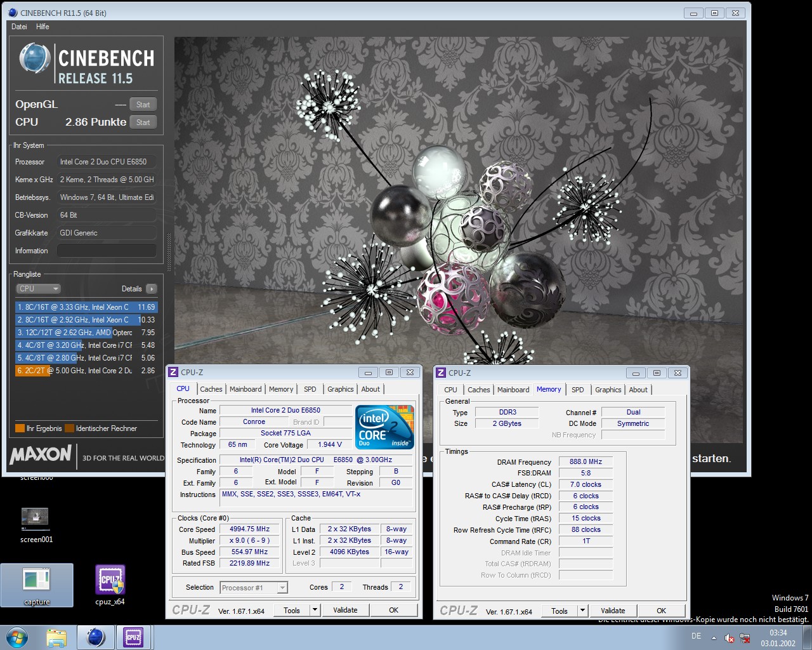Click OK in left CPU-Z window
Image resolution: width=812 pixels, height=650 pixels.
pyautogui.click(x=393, y=610)
